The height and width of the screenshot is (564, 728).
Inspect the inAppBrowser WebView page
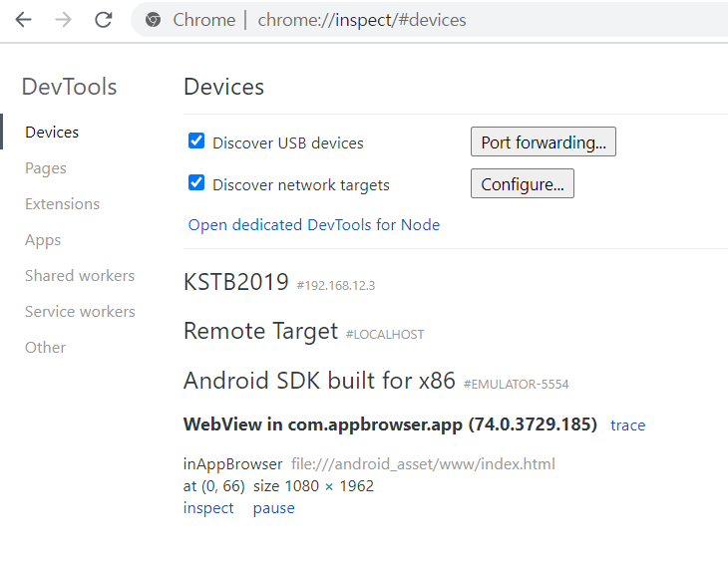point(208,508)
